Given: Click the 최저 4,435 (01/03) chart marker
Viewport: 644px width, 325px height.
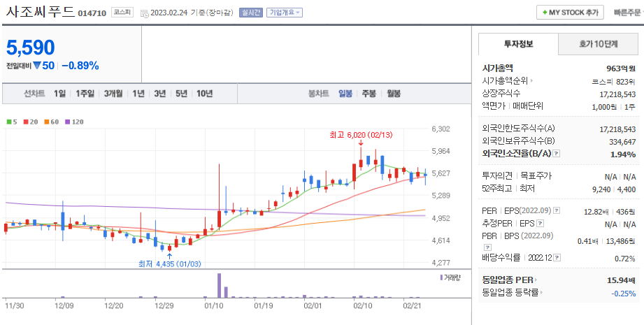Looking at the screenshot, I should tap(170, 264).
